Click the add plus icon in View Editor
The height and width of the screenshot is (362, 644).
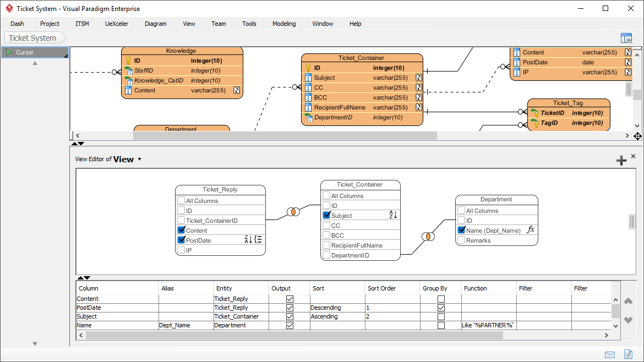tap(621, 160)
